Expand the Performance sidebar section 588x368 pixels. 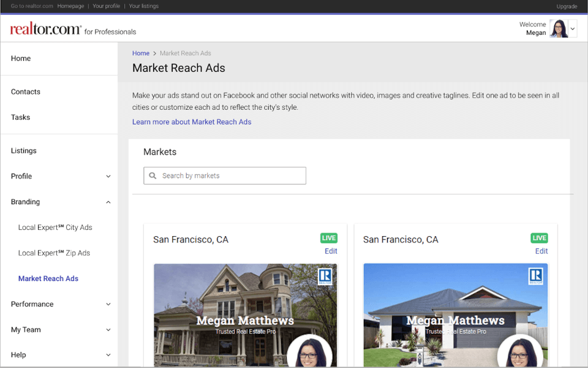pyautogui.click(x=108, y=304)
